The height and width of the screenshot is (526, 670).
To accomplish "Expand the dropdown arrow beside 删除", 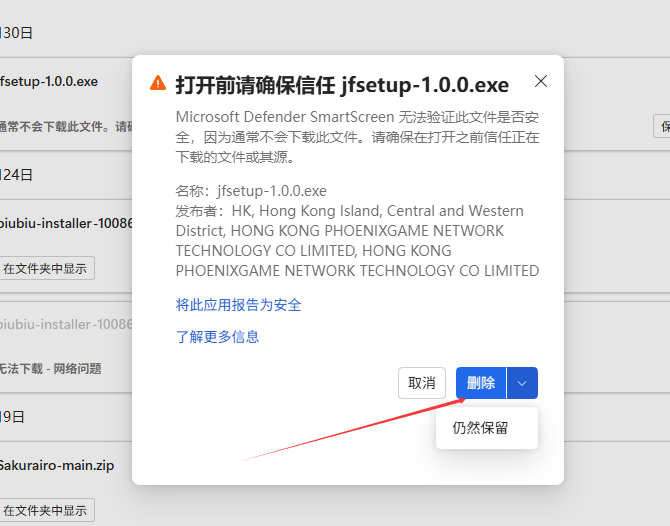I will click(522, 383).
